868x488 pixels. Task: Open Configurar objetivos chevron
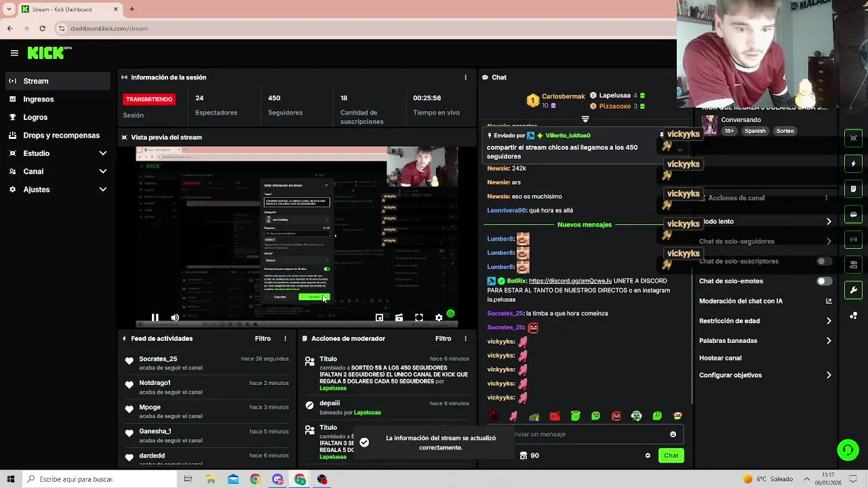pos(829,375)
